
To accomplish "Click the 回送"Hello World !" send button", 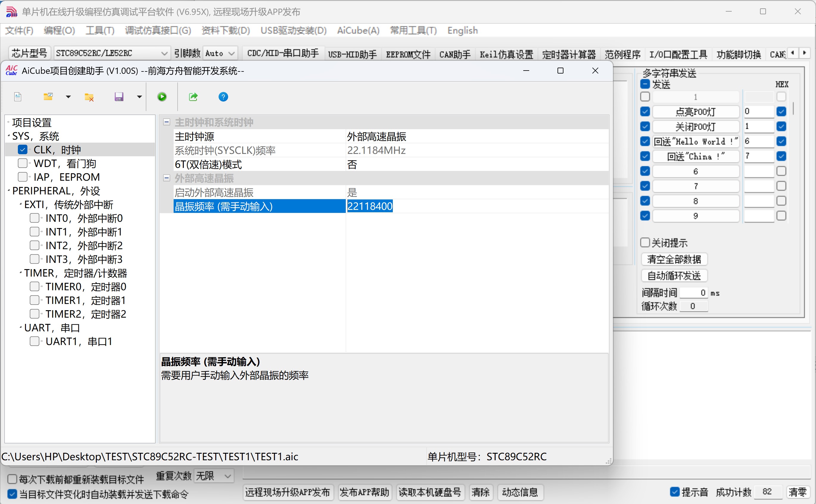I will coord(696,141).
